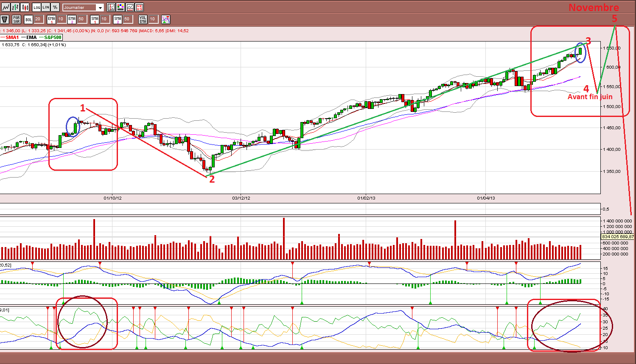This screenshot has width=636, height=364.
Task: Click the 01/10/12 date label
Action: pyautogui.click(x=112, y=198)
